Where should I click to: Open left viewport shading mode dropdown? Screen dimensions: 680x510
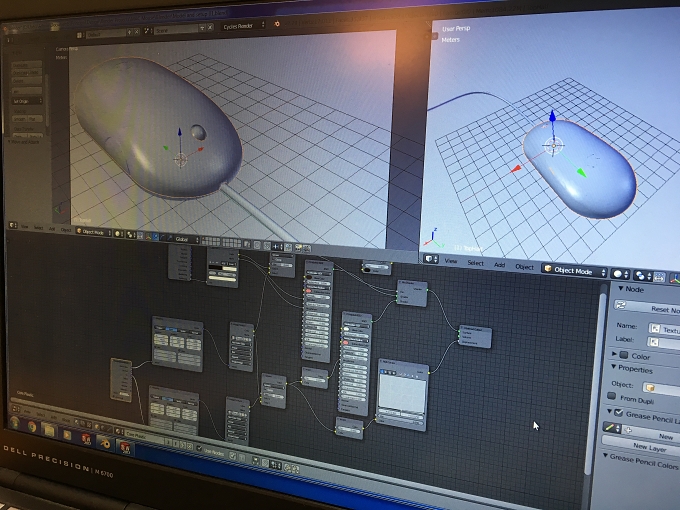(x=118, y=234)
